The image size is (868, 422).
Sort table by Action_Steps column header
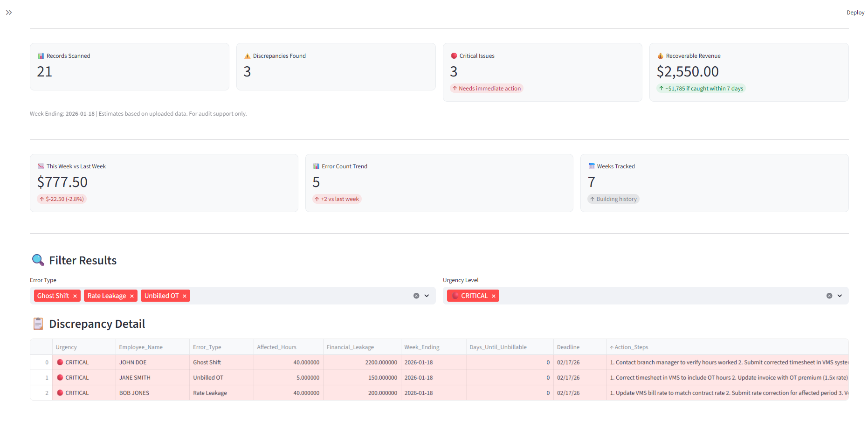(x=631, y=347)
